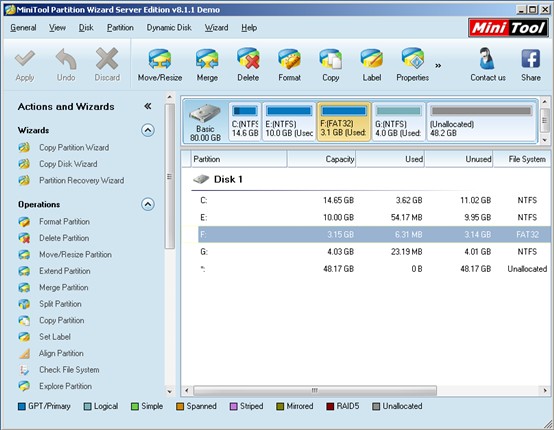Launch Copy Disk Wizard
The width and height of the screenshot is (554, 430).
point(68,164)
